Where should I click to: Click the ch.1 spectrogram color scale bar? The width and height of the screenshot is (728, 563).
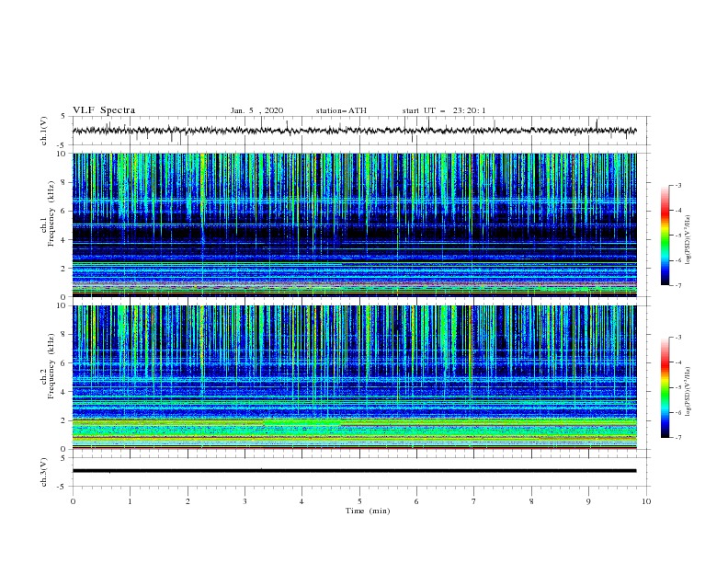point(665,236)
